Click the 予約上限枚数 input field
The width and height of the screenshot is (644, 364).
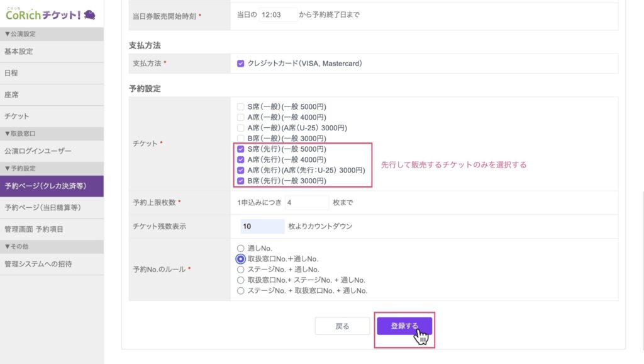(306, 202)
